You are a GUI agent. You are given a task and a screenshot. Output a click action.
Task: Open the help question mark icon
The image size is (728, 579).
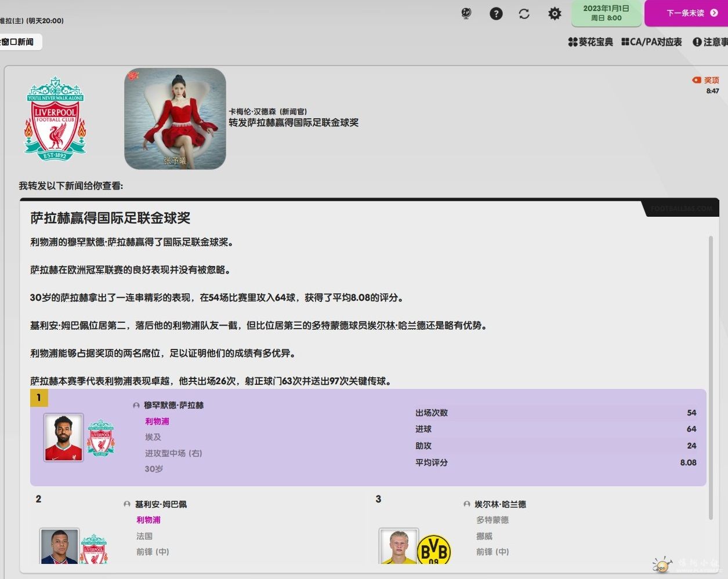pos(496,13)
